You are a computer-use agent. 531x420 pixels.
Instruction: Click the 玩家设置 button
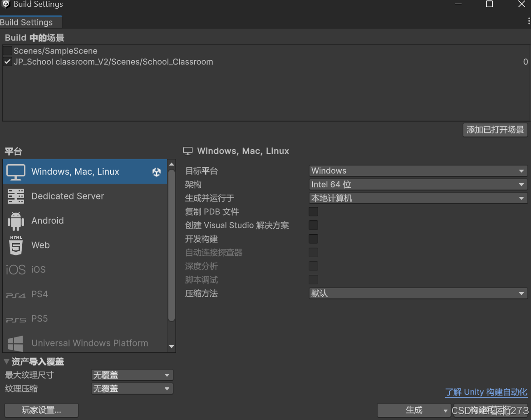(41, 410)
